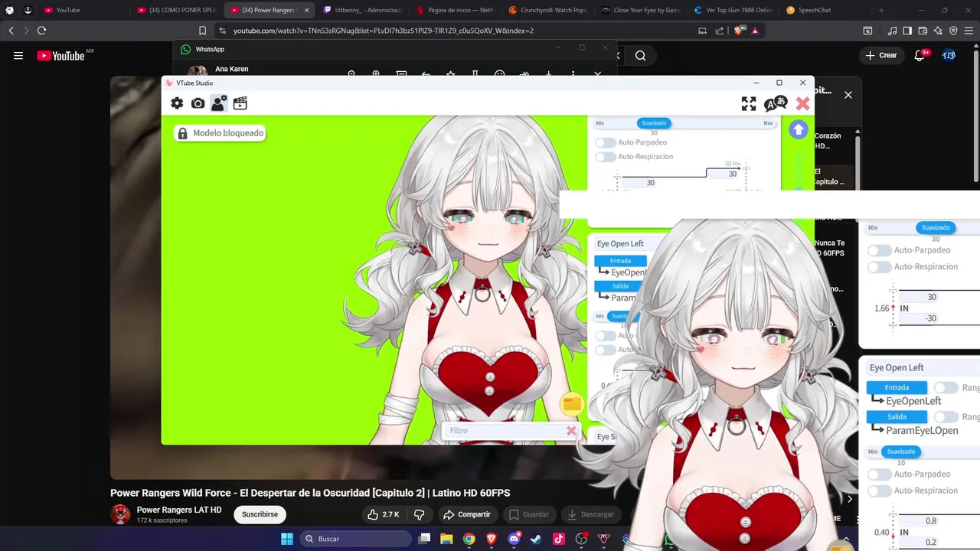Viewport: 980px width, 551px height.
Task: Switch to COMO PONER SPEA browser tab
Action: click(x=176, y=10)
